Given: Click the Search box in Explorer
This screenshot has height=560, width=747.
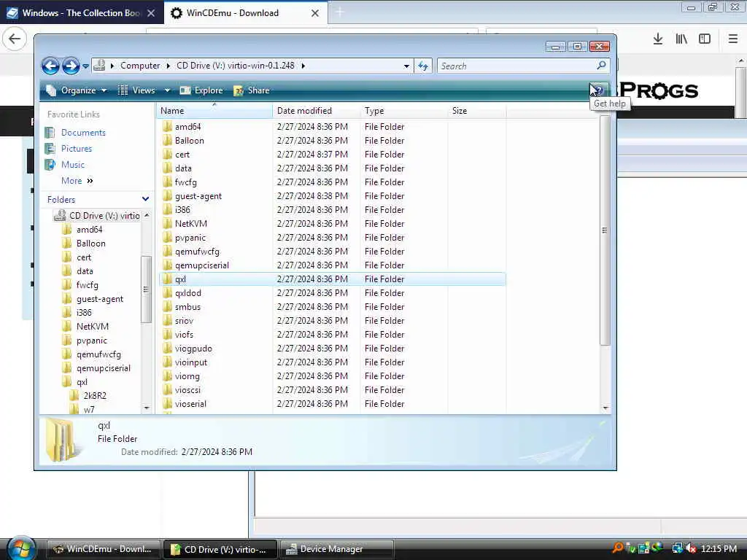Looking at the screenshot, I should click(x=517, y=66).
